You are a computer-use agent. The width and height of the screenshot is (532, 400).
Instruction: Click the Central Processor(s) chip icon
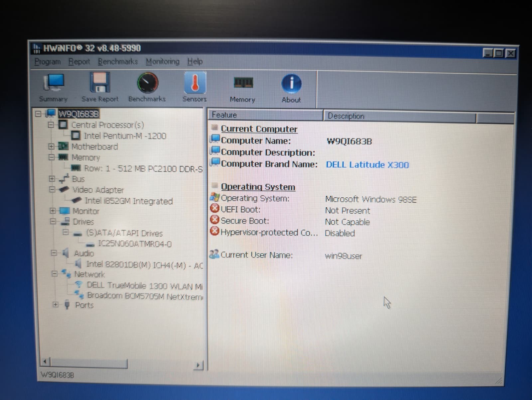63,125
